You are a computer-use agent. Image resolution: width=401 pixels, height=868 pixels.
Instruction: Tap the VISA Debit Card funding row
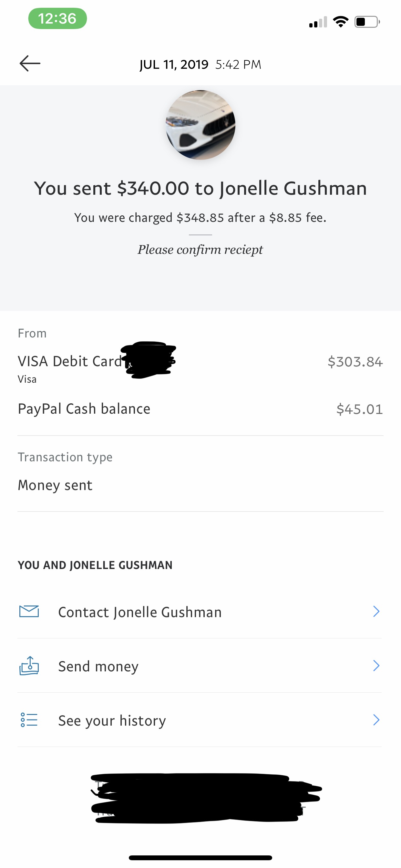(x=200, y=367)
